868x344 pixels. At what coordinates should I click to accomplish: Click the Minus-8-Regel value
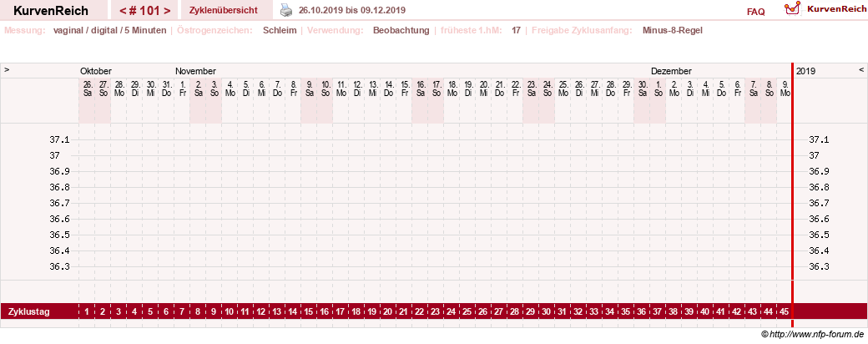click(673, 30)
